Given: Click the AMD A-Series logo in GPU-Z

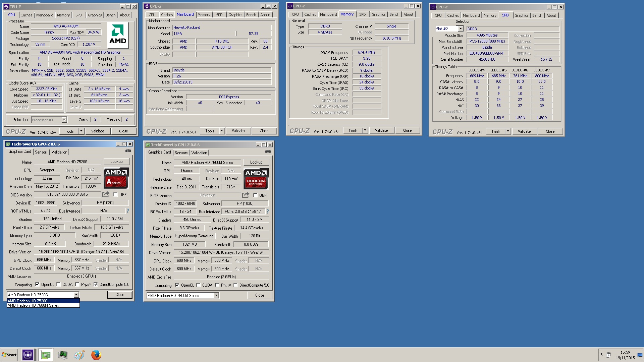Looking at the screenshot, I should (x=116, y=178).
